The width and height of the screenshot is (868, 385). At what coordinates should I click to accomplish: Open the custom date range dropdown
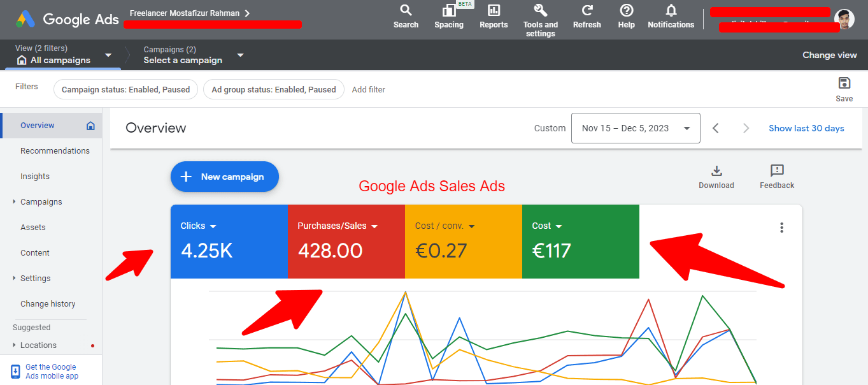click(636, 128)
